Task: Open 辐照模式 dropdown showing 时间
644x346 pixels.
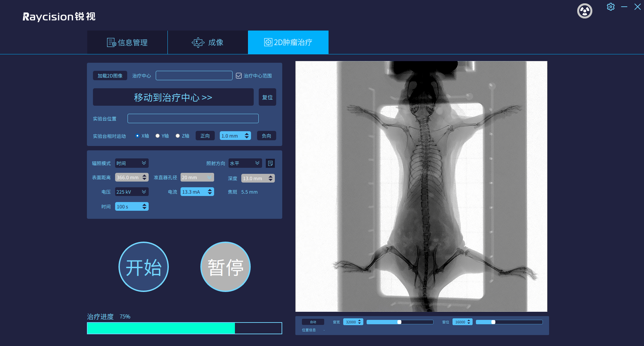Action: [x=132, y=163]
